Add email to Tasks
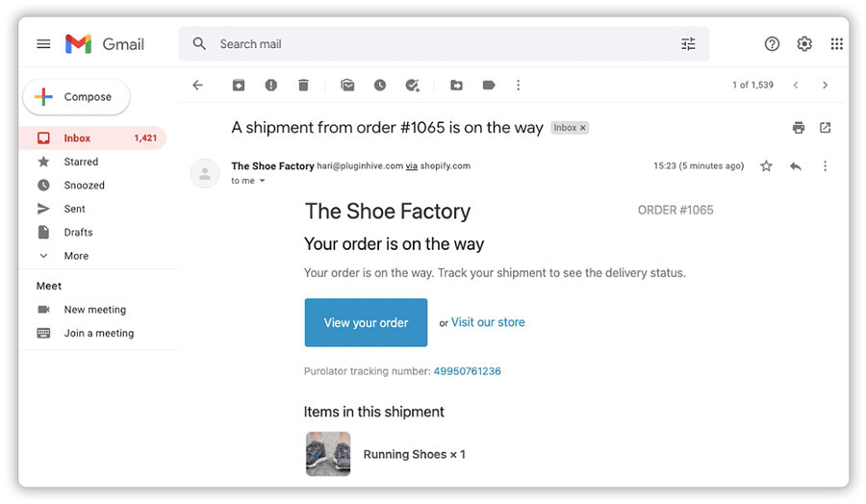 413,85
